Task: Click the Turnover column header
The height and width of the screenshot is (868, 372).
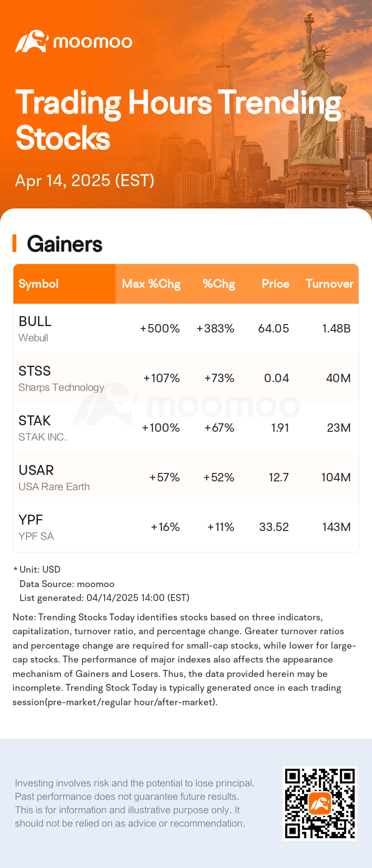Action: [x=329, y=284]
